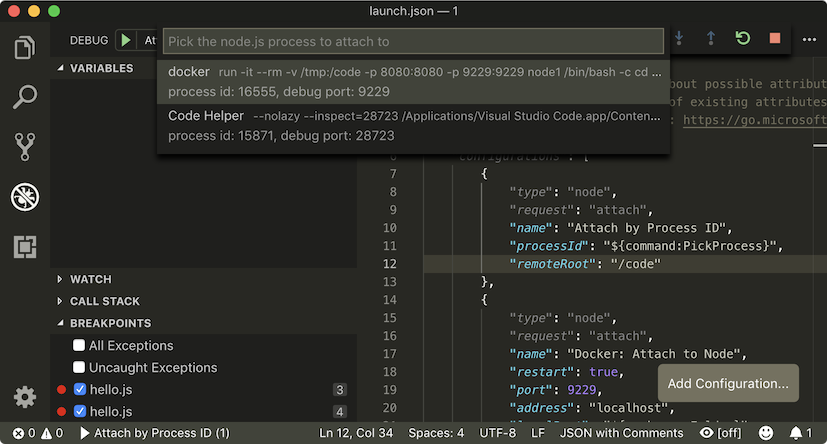
Task: Click the process picker input field
Action: [x=414, y=41]
